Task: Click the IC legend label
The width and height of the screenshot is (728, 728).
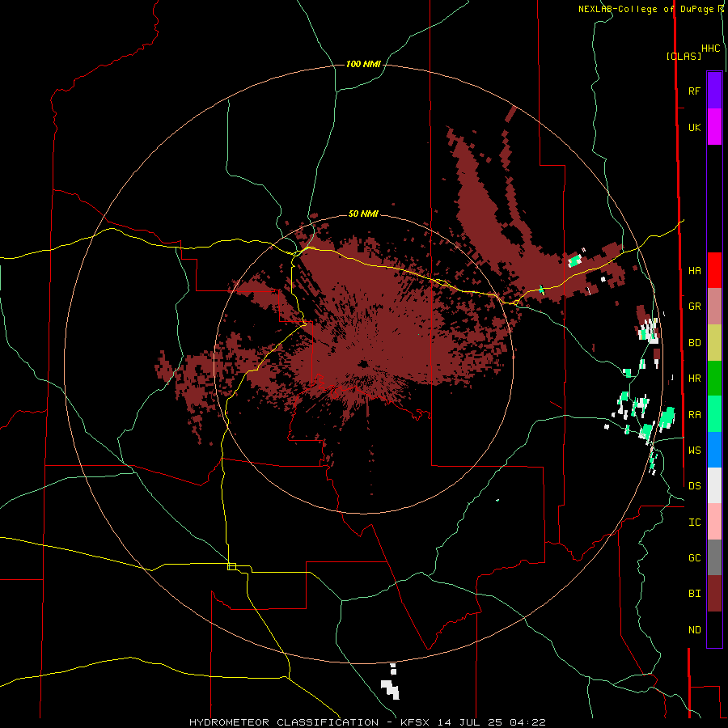Action: pos(694,523)
